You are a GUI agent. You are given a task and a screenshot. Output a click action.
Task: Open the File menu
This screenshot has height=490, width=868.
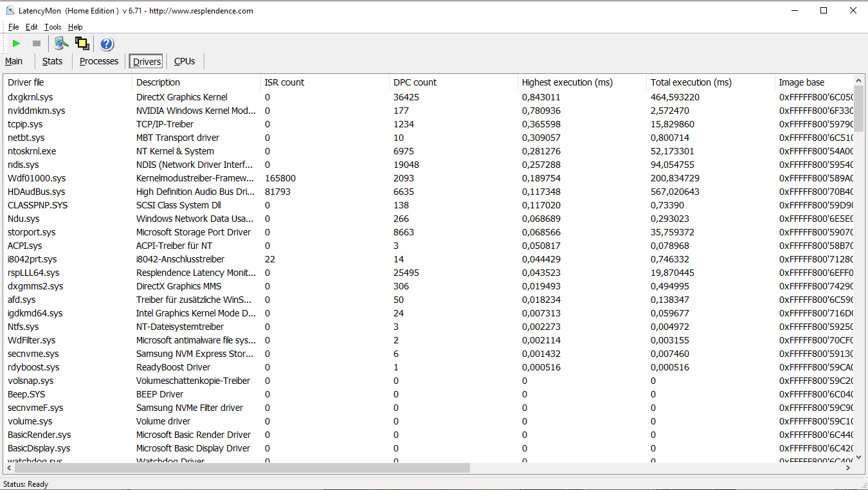pyautogui.click(x=14, y=27)
